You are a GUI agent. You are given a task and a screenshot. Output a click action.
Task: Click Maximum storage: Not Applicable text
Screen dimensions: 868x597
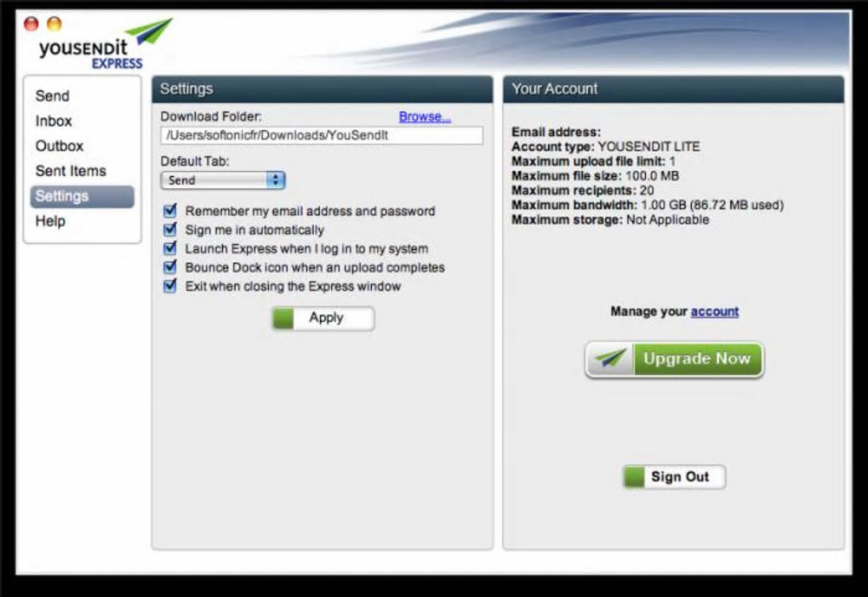(x=610, y=219)
